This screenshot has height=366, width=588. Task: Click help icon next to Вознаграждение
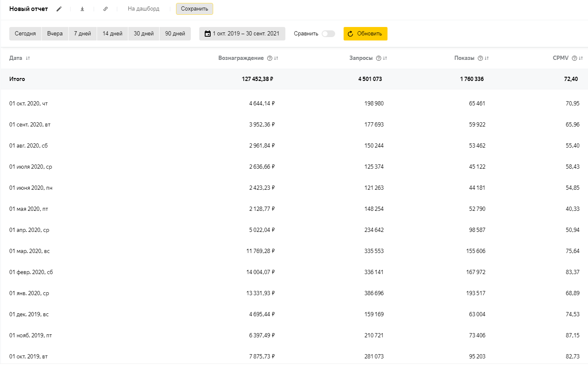click(x=269, y=58)
